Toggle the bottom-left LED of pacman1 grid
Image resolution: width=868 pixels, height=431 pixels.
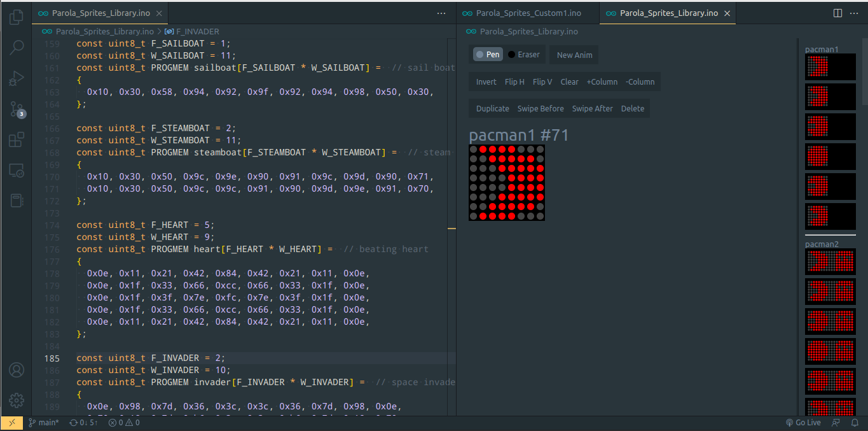point(473,216)
